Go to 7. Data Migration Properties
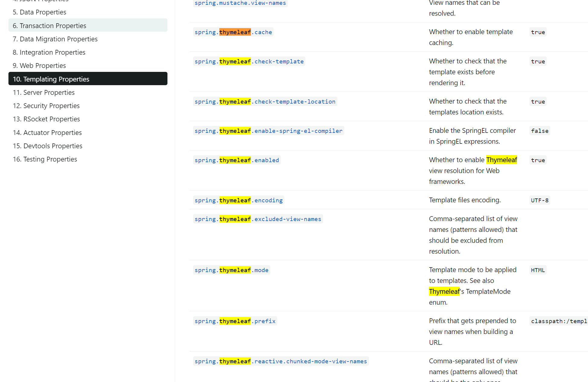This screenshot has width=588, height=382. click(55, 39)
